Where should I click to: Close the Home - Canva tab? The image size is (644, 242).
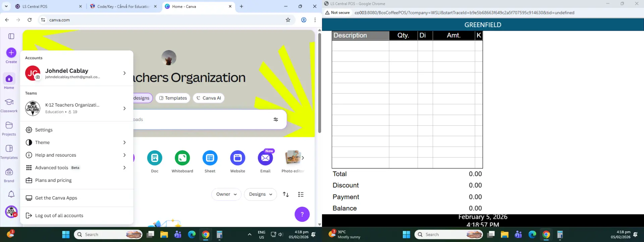click(230, 6)
